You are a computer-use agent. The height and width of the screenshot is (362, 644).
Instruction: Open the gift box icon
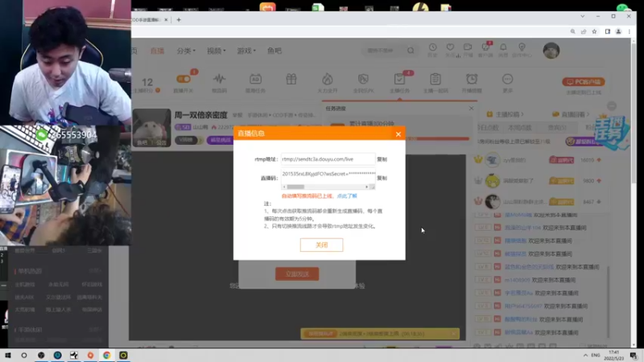click(291, 79)
